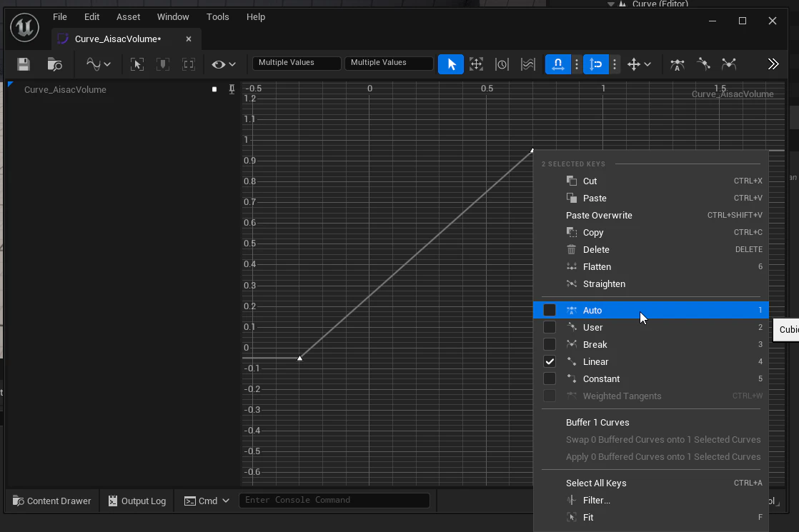
Task: Select the retime tool clock icon
Action: pyautogui.click(x=502, y=64)
